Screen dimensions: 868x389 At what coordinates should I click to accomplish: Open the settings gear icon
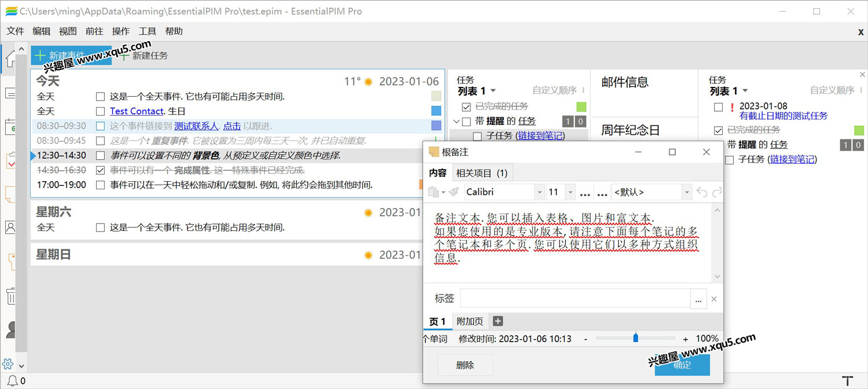(8, 364)
